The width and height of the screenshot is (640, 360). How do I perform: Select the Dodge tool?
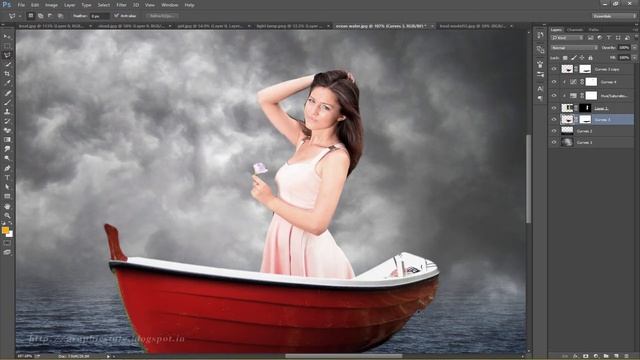tap(7, 159)
